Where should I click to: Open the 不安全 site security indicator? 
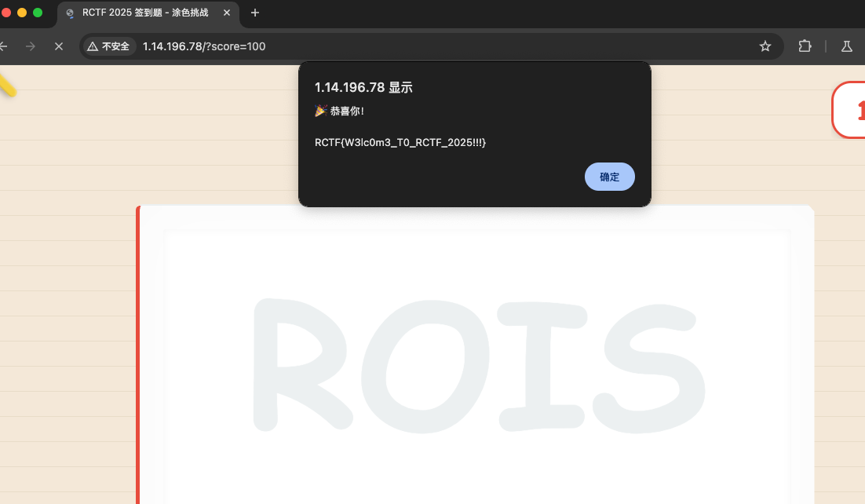108,46
